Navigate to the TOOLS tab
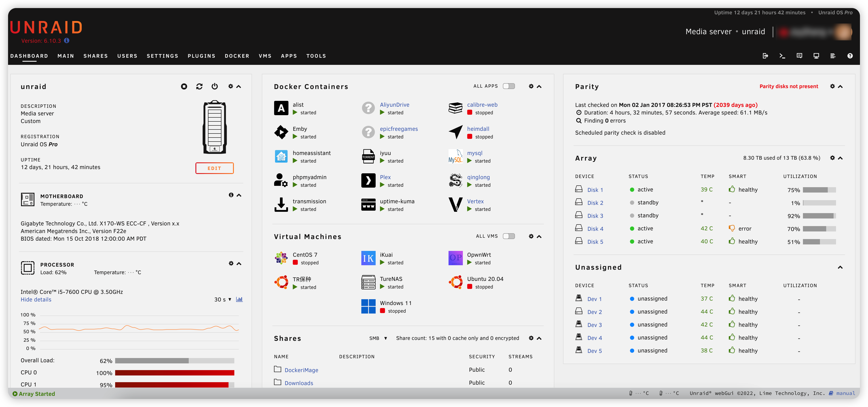This screenshot has width=868, height=407. (x=316, y=56)
